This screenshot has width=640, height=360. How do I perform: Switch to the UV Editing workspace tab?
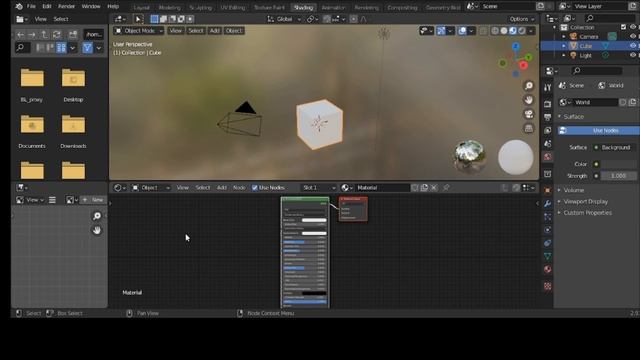point(233,7)
